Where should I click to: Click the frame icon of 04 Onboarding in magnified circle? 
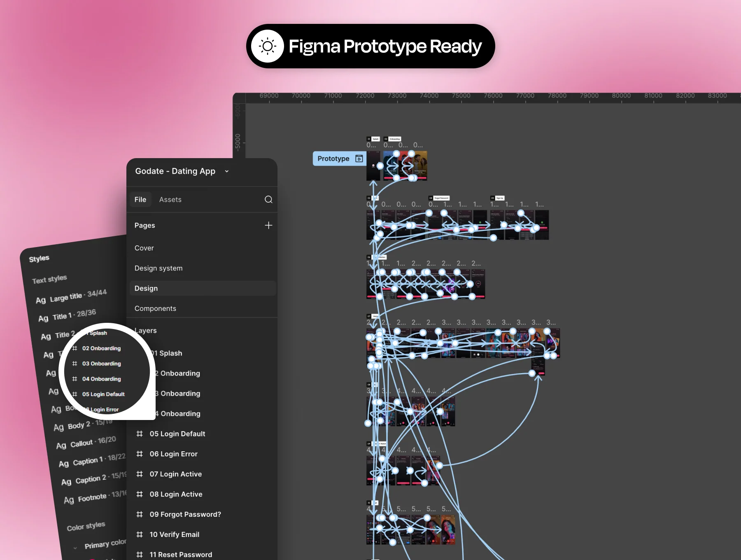75,379
